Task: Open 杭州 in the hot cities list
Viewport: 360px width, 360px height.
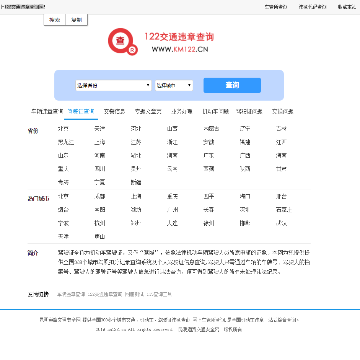Action: tap(99, 223)
